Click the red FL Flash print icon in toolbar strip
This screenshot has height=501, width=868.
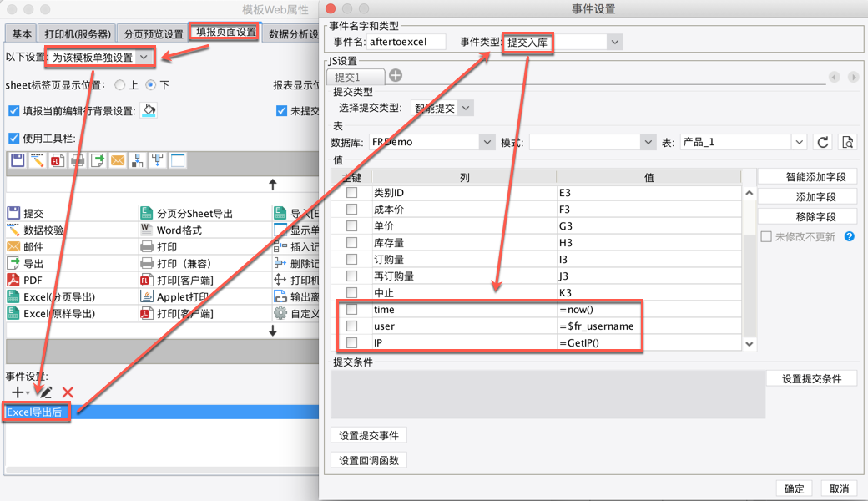pyautogui.click(x=58, y=160)
